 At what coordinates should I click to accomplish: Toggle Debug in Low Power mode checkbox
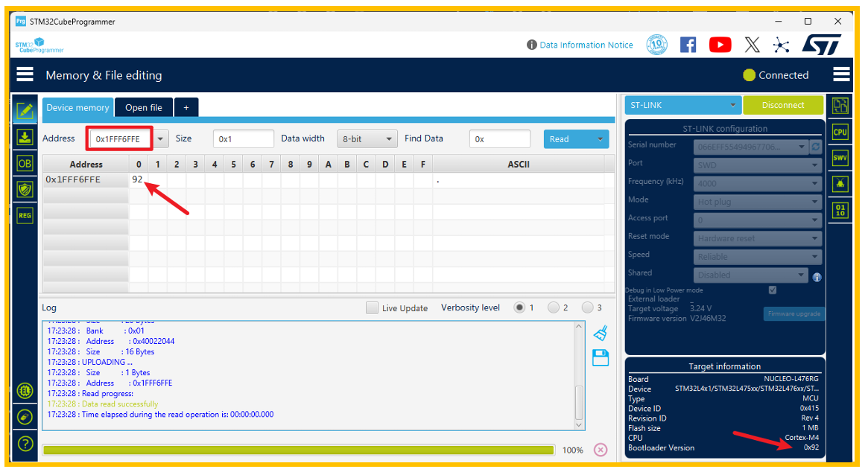772,290
